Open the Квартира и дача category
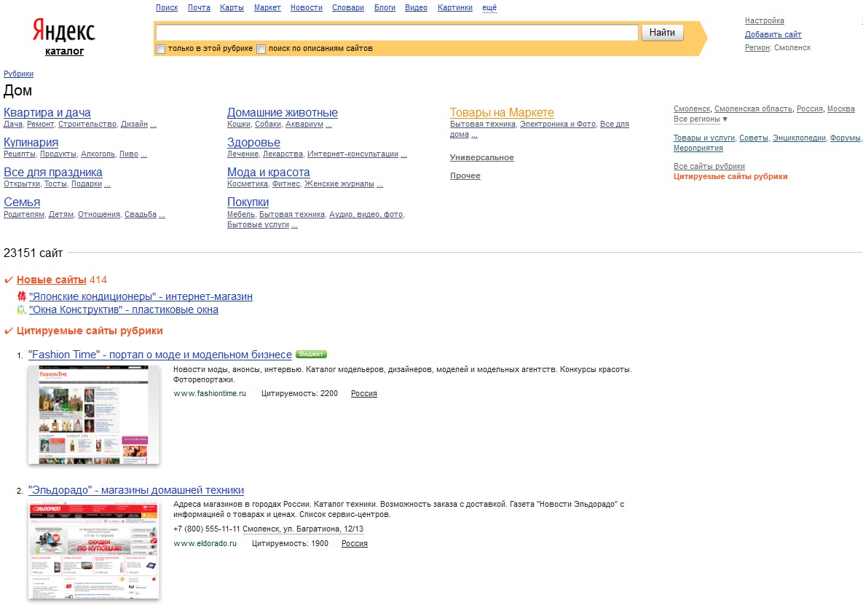 [47, 112]
